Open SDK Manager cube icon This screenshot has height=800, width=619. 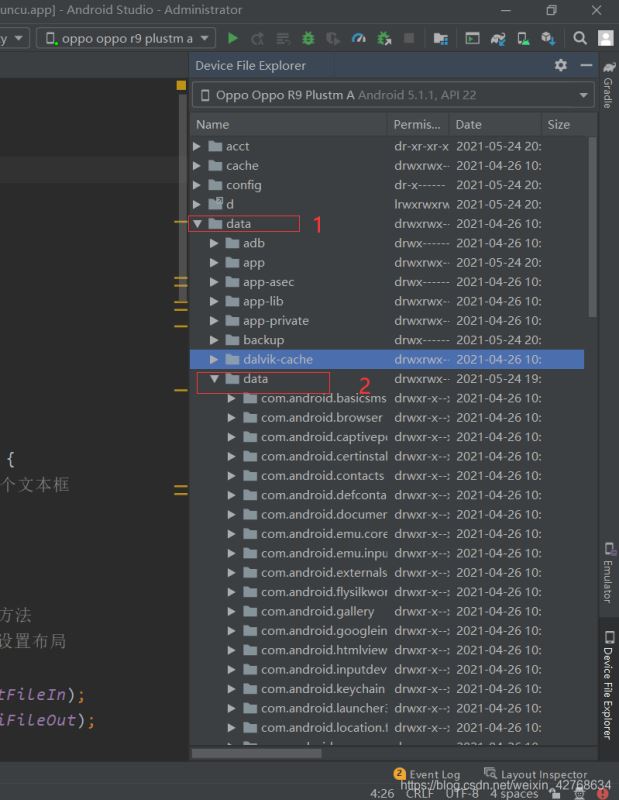[x=548, y=38]
